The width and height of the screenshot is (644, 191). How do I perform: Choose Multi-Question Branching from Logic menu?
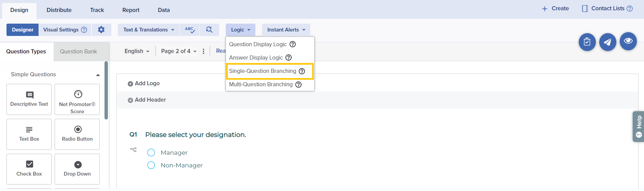(261, 85)
